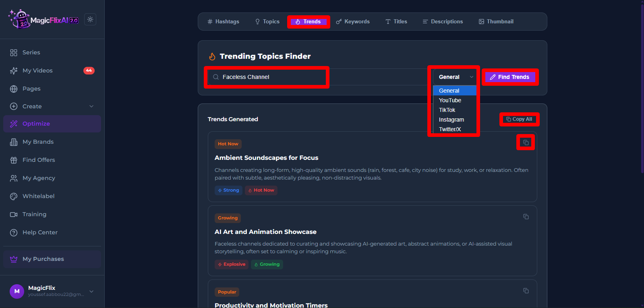This screenshot has height=308, width=644.
Task: Expand the MagicFlix account menu chevron
Action: point(91,291)
